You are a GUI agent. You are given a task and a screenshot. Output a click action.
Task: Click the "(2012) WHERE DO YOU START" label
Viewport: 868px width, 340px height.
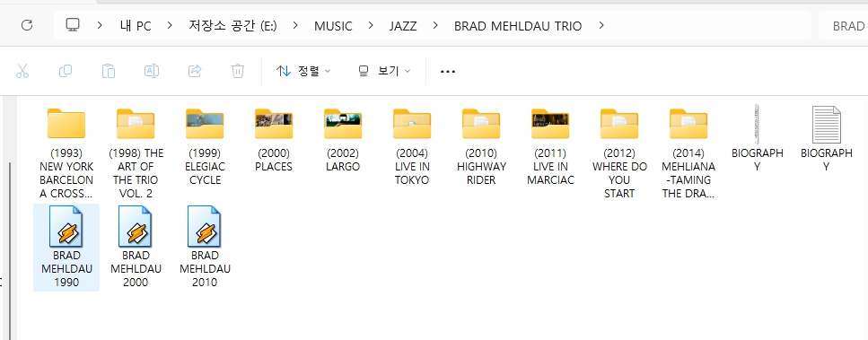[x=619, y=173]
